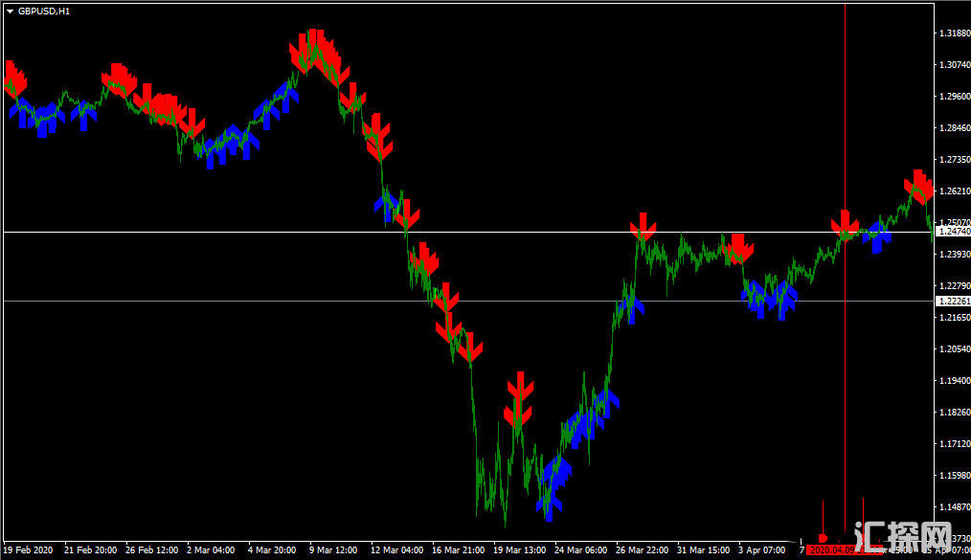The height and width of the screenshot is (560, 971).
Task: Open the chart dropdown triangle beside GBPUSD,H1
Action: [x=10, y=11]
